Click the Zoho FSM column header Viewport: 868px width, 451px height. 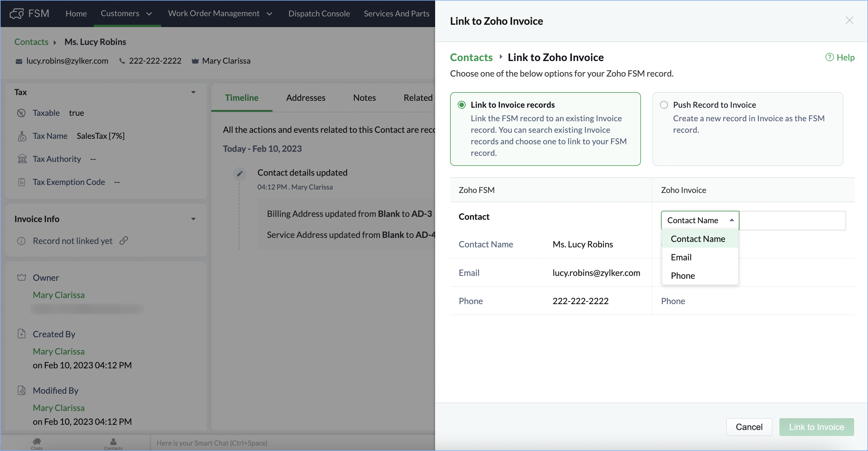point(477,190)
